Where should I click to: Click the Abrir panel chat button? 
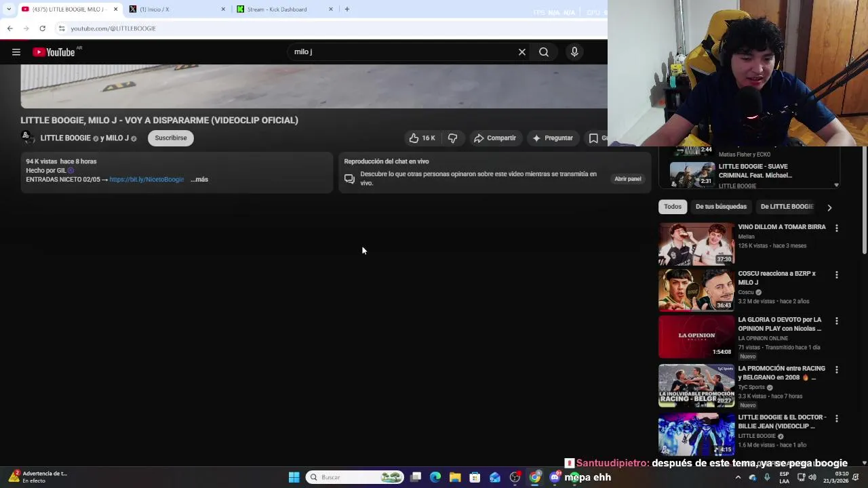pyautogui.click(x=627, y=179)
